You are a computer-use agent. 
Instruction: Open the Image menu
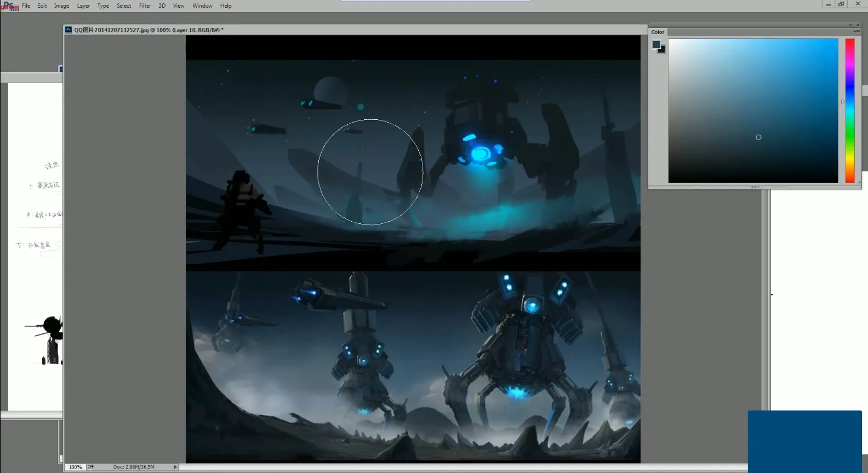(61, 5)
